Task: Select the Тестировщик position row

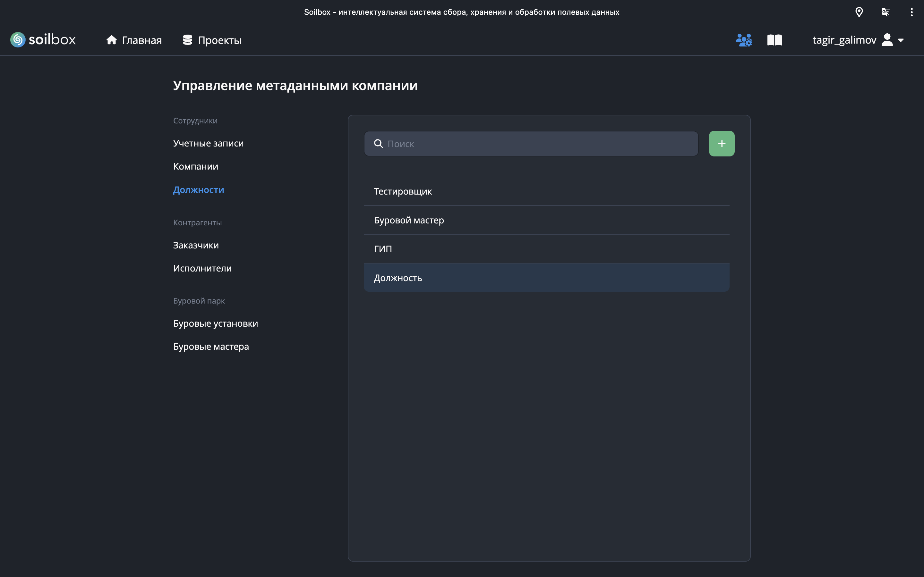Action: [546, 192]
